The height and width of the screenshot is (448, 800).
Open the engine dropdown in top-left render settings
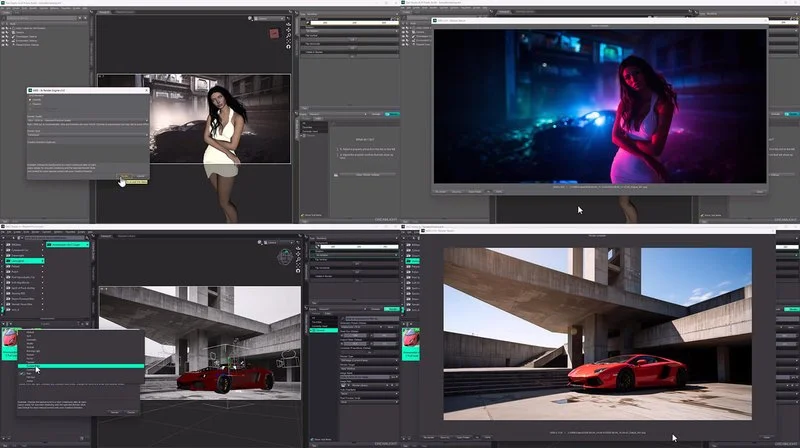click(338, 114)
